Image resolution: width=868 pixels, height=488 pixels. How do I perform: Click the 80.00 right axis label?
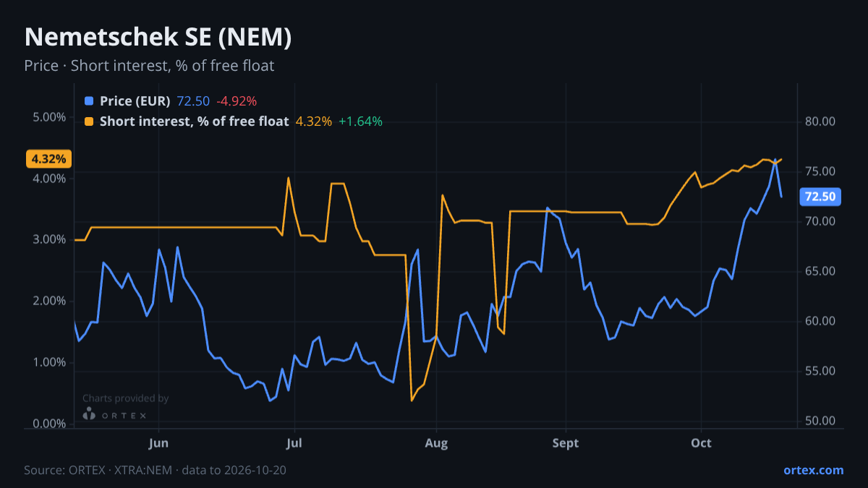pyautogui.click(x=820, y=121)
